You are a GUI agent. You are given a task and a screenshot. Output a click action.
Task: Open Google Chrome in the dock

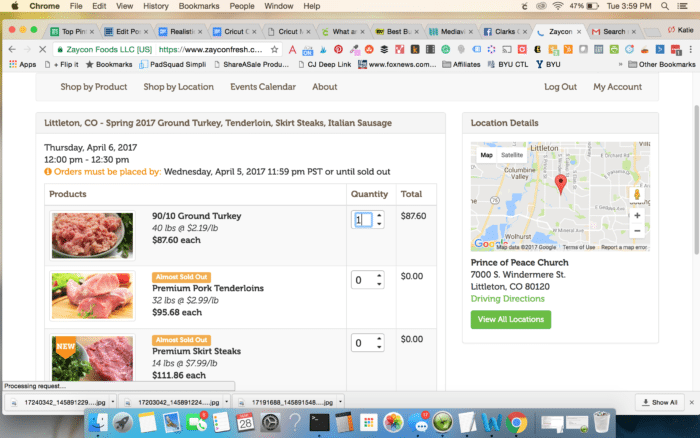click(517, 422)
